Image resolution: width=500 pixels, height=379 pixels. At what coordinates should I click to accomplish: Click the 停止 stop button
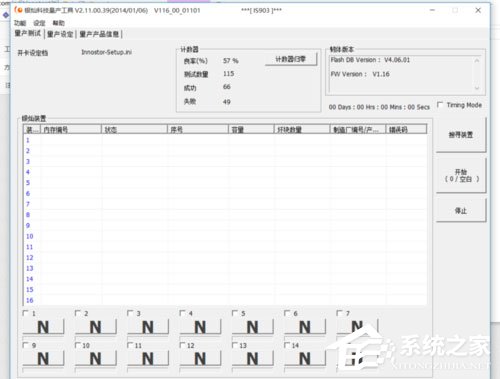[x=461, y=210]
